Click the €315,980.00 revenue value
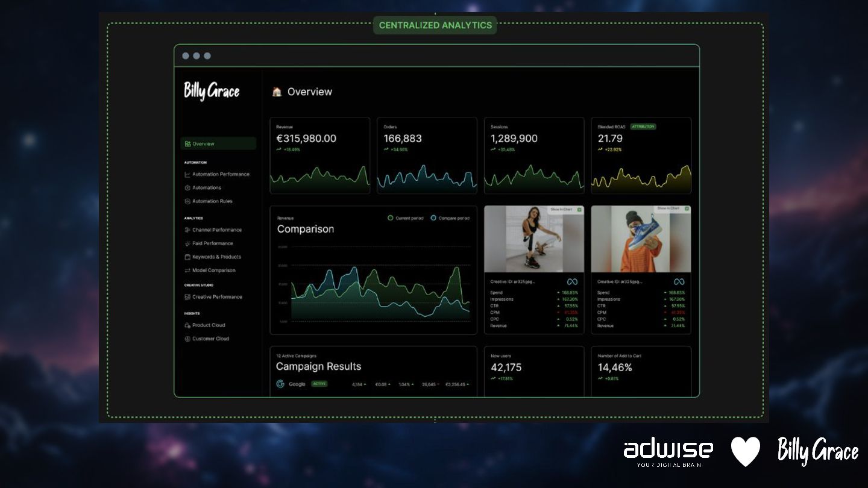The height and width of the screenshot is (488, 868). (306, 139)
